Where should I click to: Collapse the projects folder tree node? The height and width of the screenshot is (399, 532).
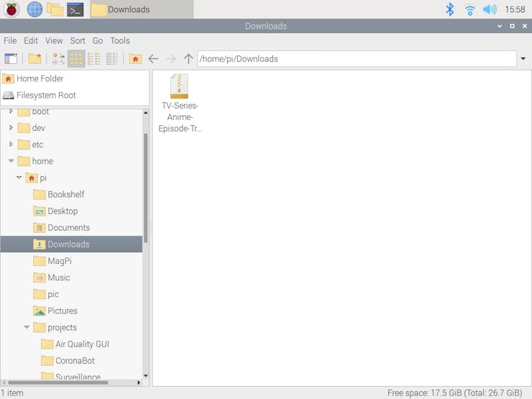pyautogui.click(x=27, y=327)
